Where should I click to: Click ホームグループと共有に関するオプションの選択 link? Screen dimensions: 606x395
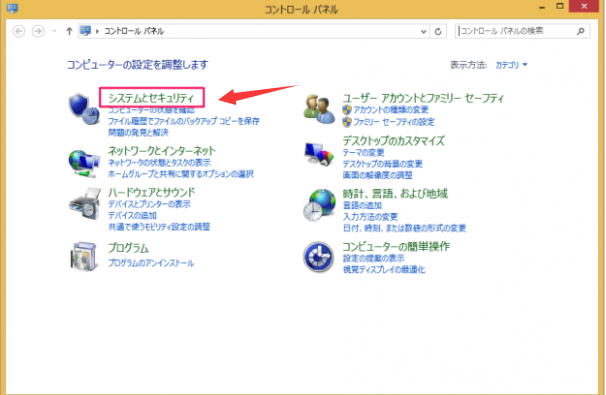point(181,174)
